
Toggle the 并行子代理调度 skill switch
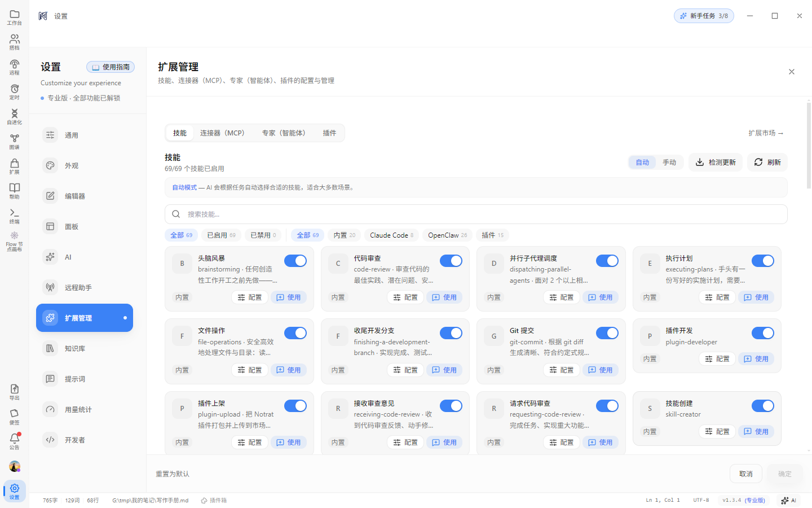(x=607, y=261)
